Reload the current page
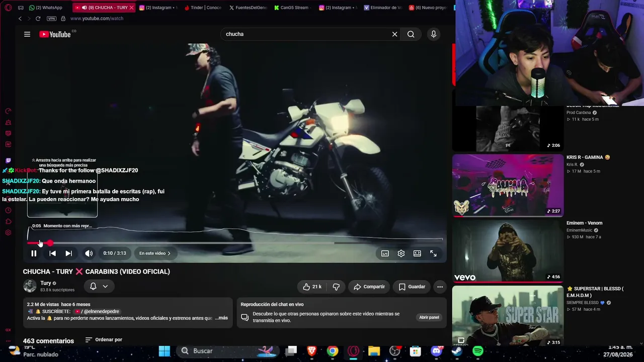Image resolution: width=644 pixels, height=362 pixels. click(38, 19)
